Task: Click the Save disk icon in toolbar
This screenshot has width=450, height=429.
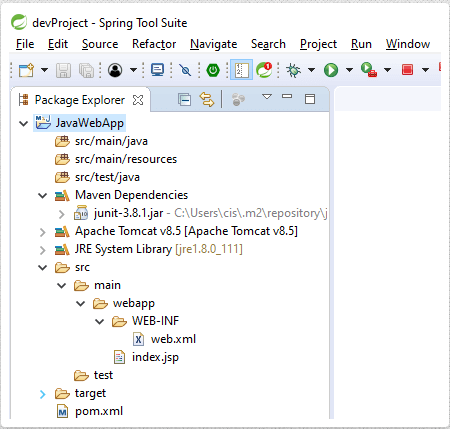Action: 63,70
